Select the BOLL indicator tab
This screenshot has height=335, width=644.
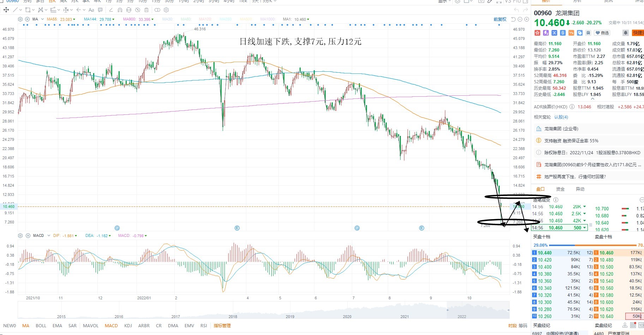tap(41, 326)
